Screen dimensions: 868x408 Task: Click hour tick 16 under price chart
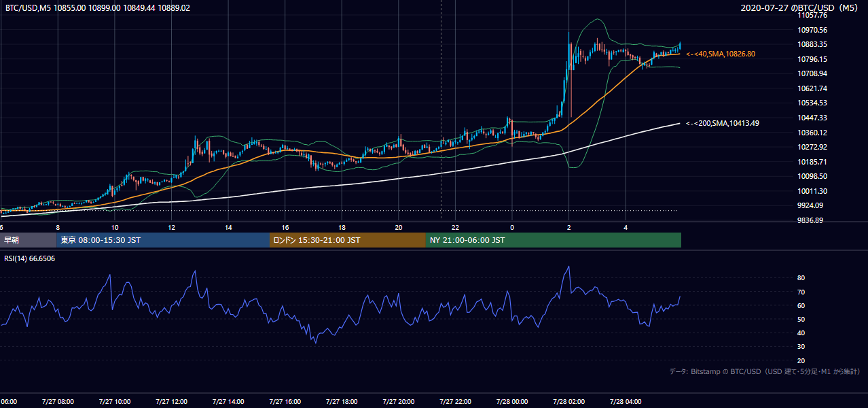tap(285, 227)
